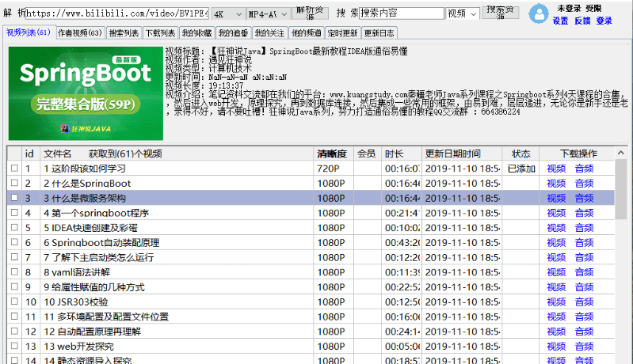The height and width of the screenshot is (364, 633).
Task: Select the row named 12 自动配置原理再理解
Action: [x=311, y=332]
